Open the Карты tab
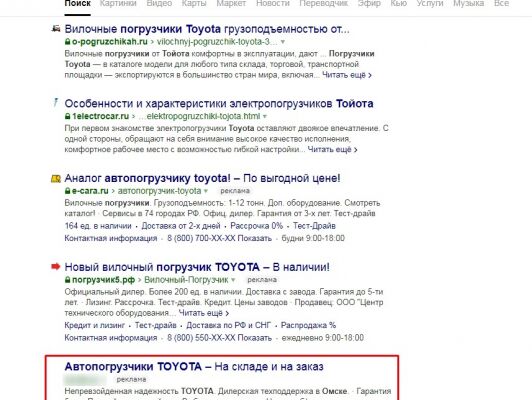532x400 pixels. [x=194, y=3]
